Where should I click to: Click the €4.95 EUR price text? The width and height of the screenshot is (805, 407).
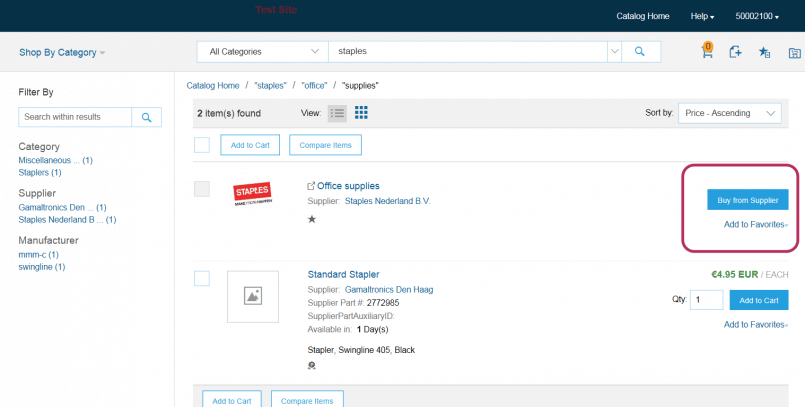point(735,275)
